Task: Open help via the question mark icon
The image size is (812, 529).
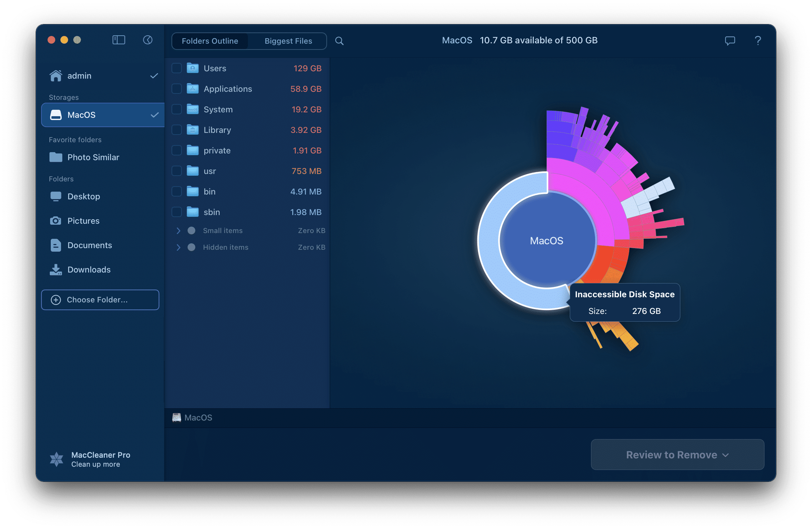Action: 758,41
